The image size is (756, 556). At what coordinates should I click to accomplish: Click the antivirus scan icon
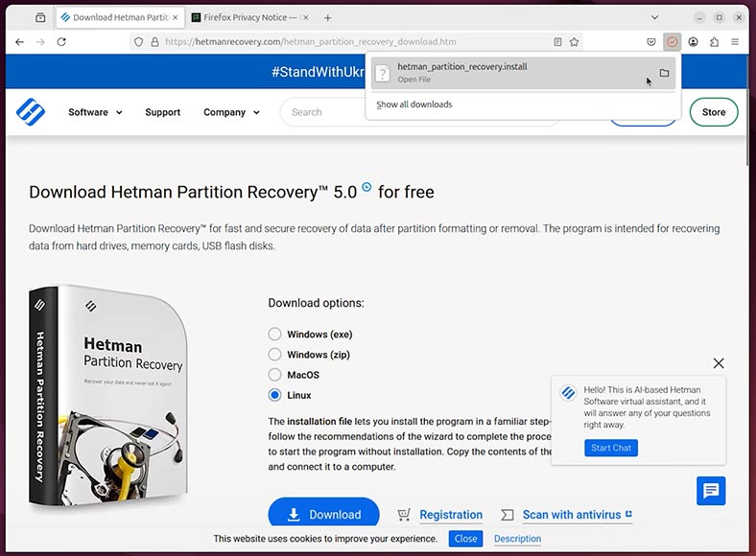coord(507,515)
